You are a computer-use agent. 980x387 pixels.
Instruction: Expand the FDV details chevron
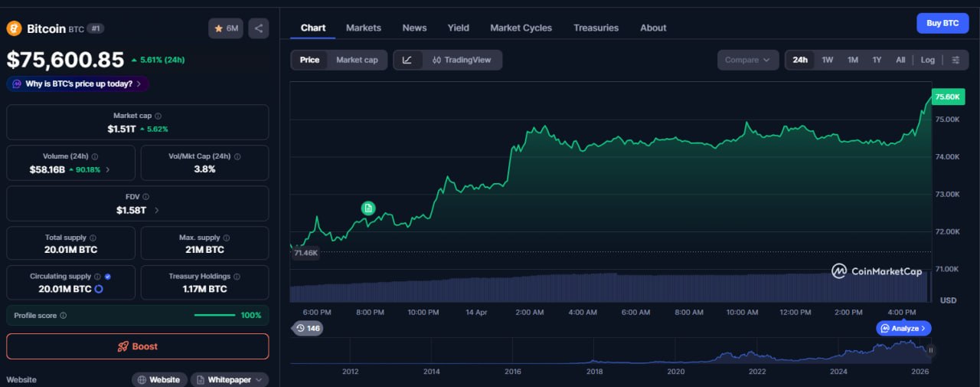point(157,210)
